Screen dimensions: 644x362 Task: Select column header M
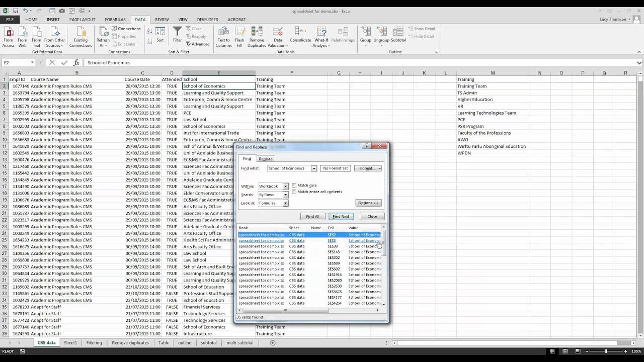coord(493,73)
